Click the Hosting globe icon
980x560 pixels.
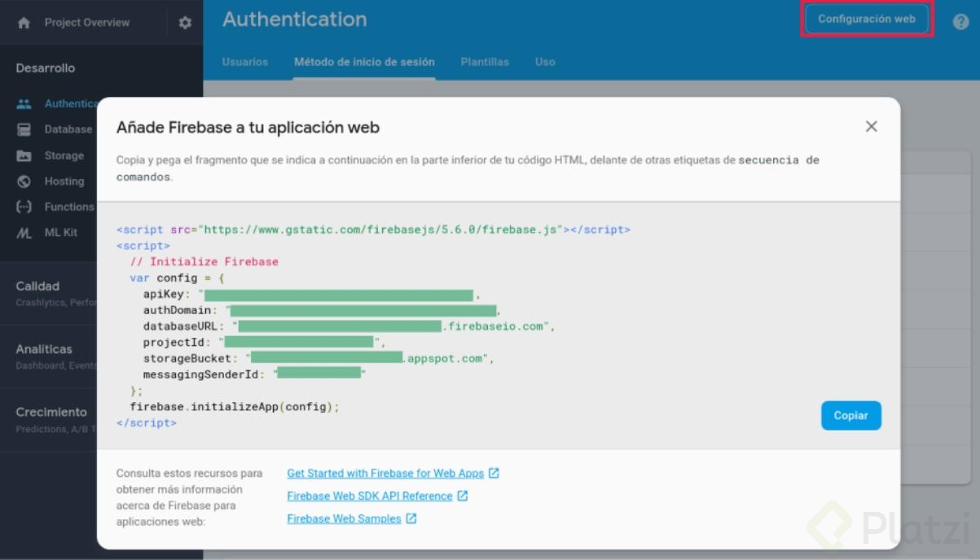pos(24,182)
